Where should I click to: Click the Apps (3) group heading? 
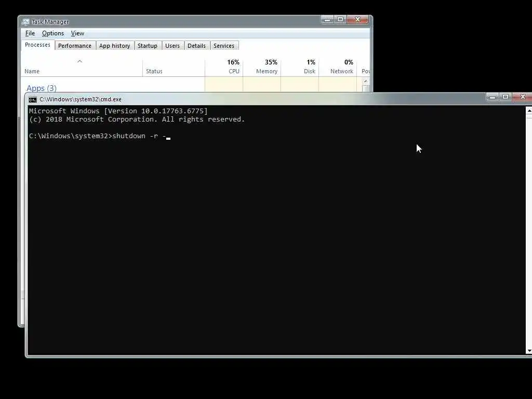(x=42, y=88)
